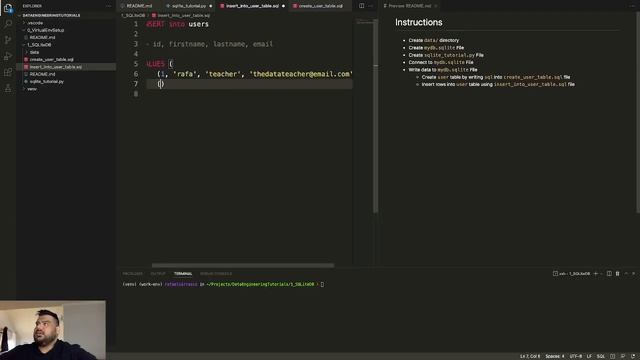Maximize the terminal panel with the up chevron

626,273
